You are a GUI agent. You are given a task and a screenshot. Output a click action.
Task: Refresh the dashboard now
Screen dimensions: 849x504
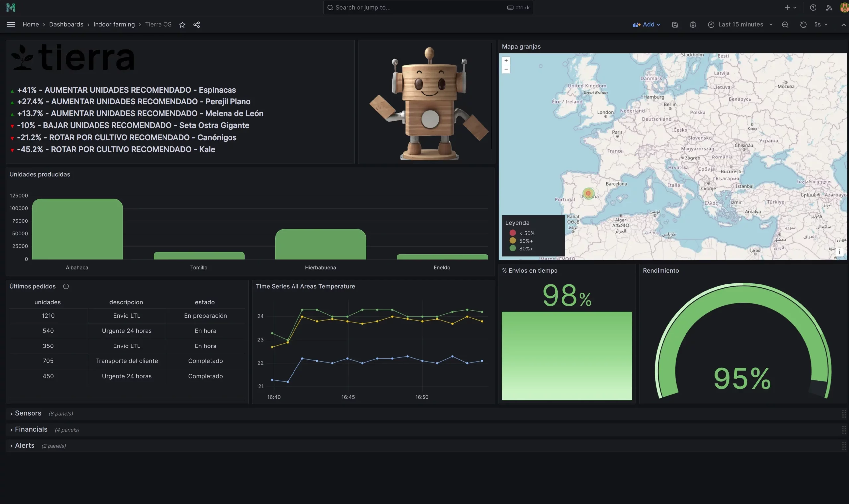(x=803, y=25)
